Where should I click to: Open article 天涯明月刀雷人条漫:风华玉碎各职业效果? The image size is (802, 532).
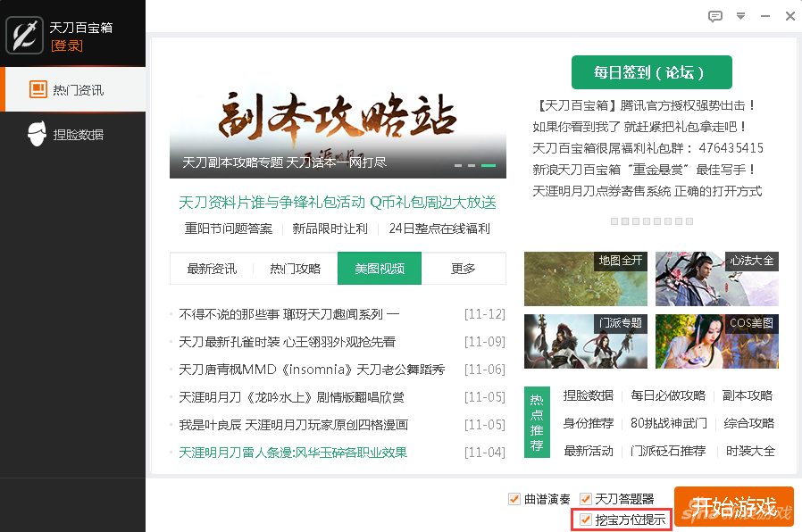[293, 453]
